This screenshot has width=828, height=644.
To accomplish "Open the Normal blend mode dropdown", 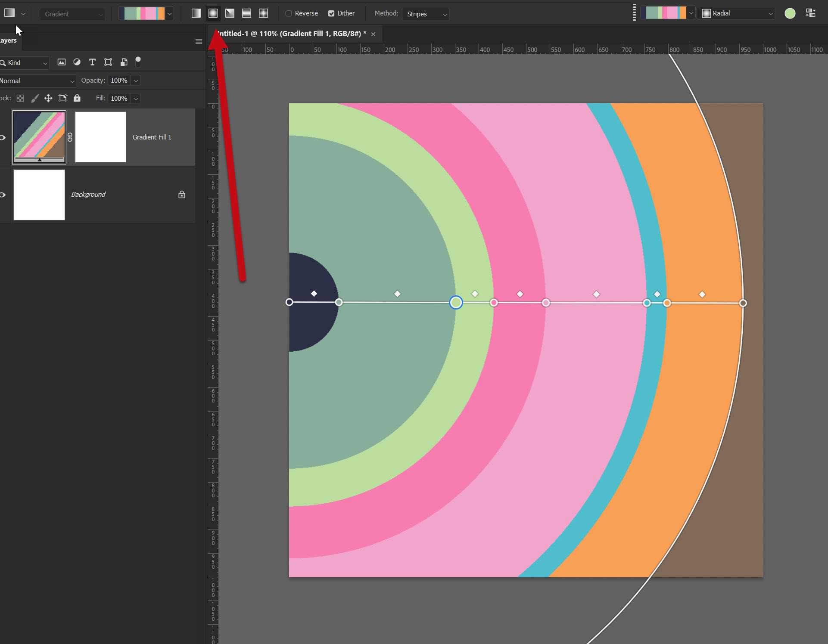I will click(x=38, y=80).
